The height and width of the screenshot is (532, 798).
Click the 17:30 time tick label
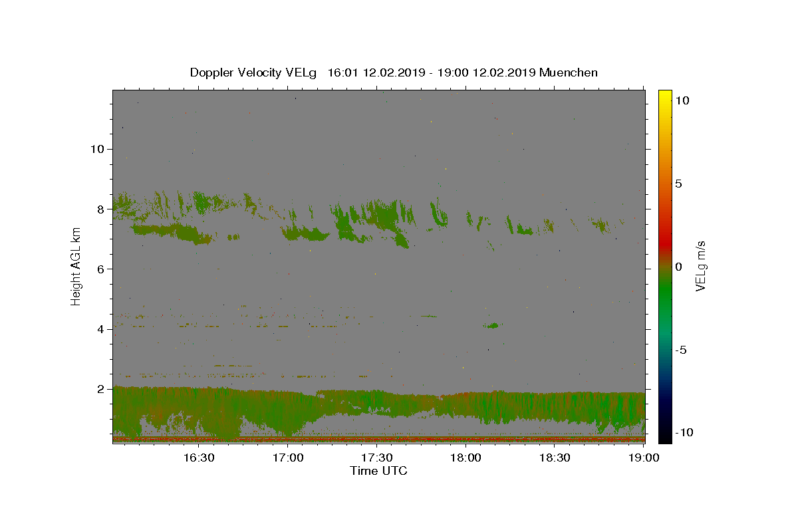pyautogui.click(x=376, y=458)
